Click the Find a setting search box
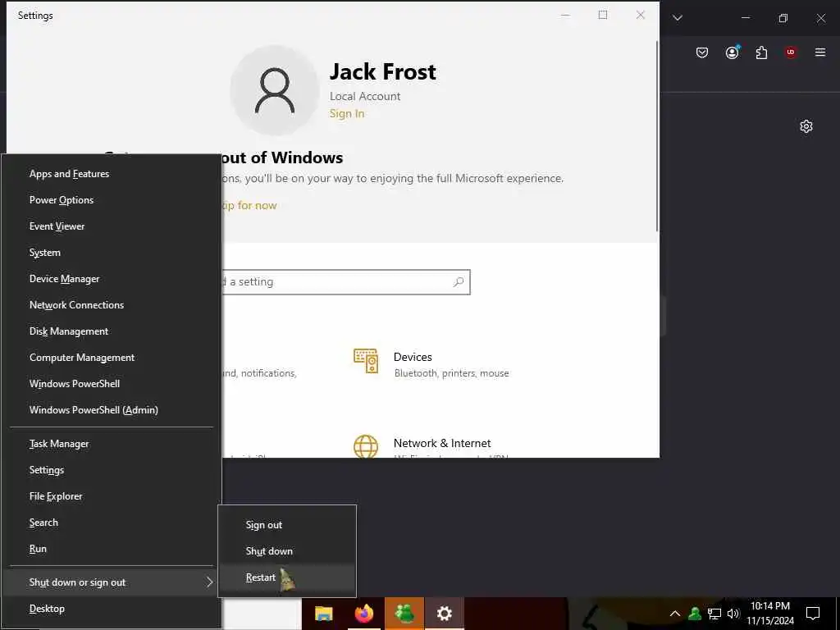Screen dimensions: 840x630 pos(345,282)
